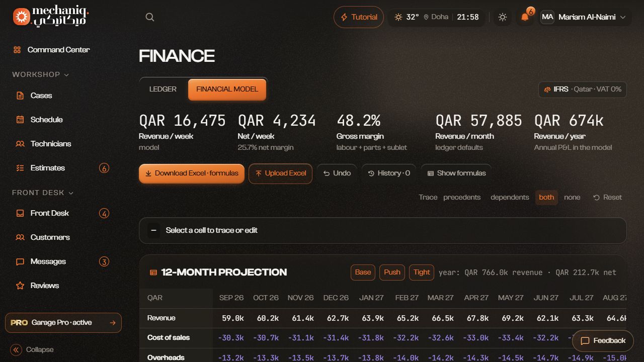
Task: Open the search magnifier icon
Action: tap(150, 17)
